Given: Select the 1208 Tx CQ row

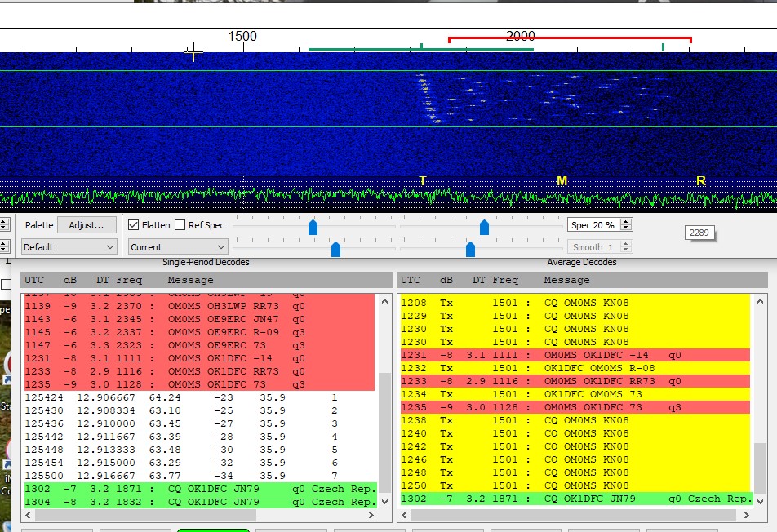Looking at the screenshot, I should (x=575, y=303).
